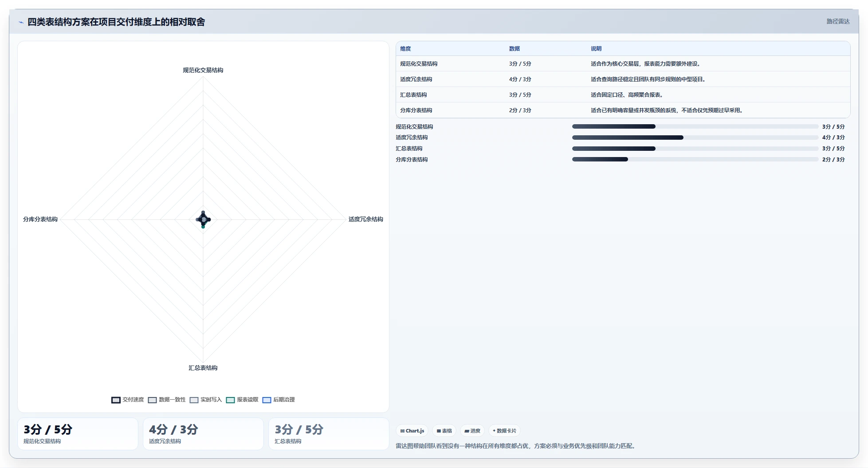The image size is (868, 468).
Task: Toggle the 数据一致性 legend series
Action: pyautogui.click(x=167, y=400)
